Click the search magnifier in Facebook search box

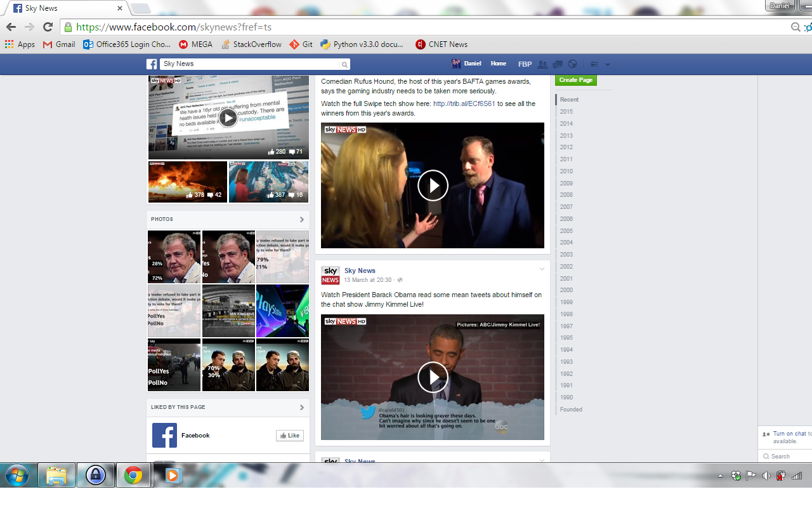(x=344, y=65)
